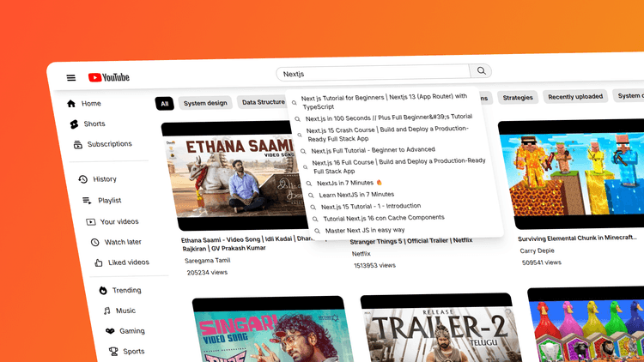The width and height of the screenshot is (644, 362).
Task: Open Stranger Things 5 Official Trailer title
Action: (x=411, y=241)
